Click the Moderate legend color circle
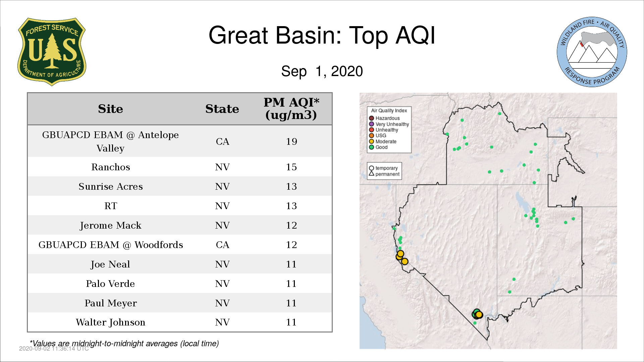 click(x=371, y=141)
